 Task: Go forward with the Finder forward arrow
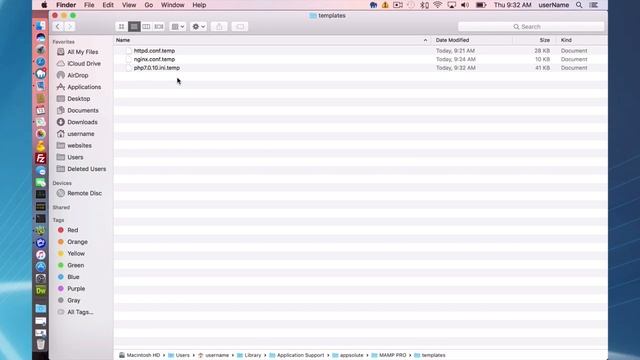(70, 27)
